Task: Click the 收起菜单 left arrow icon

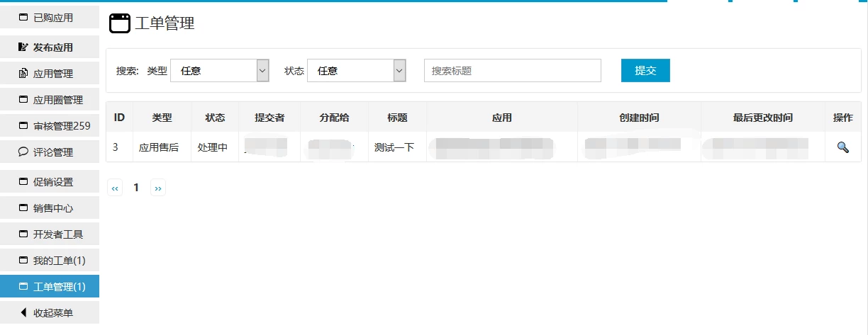Action: click(23, 312)
